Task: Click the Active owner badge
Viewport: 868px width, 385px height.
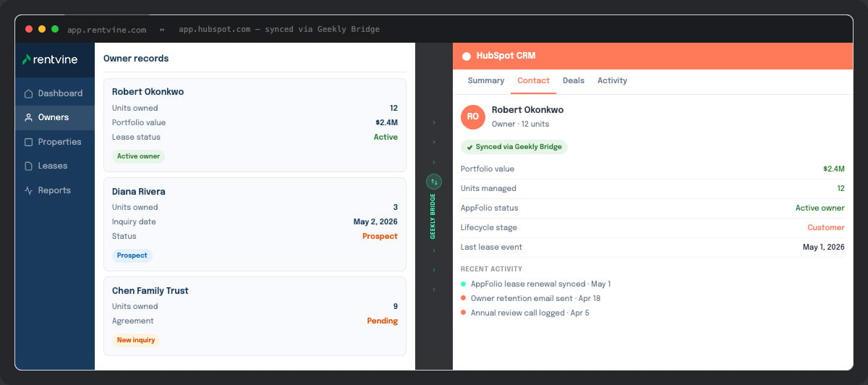Action: 138,156
